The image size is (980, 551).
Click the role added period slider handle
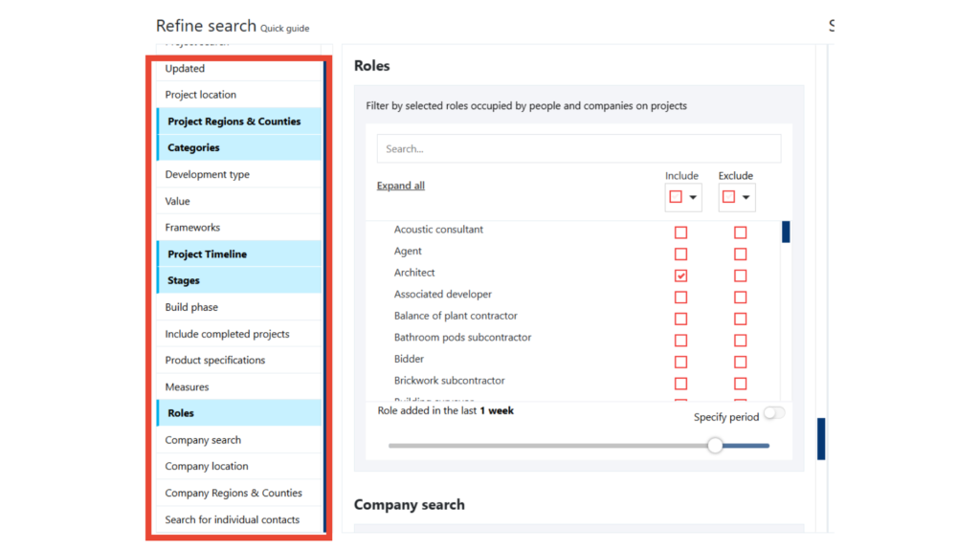coord(715,445)
